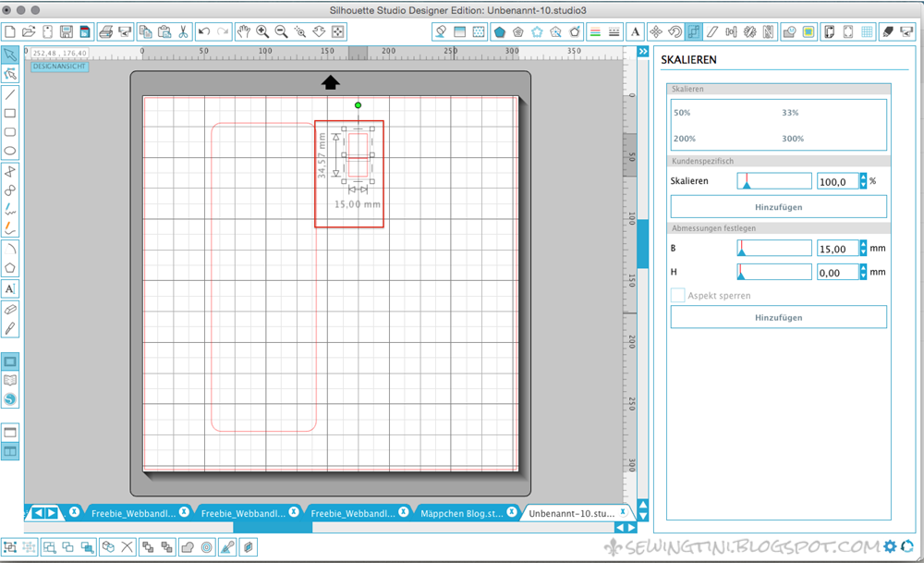This screenshot has width=924, height=563.
Task: Open the grid settings icon
Action: 868,31
